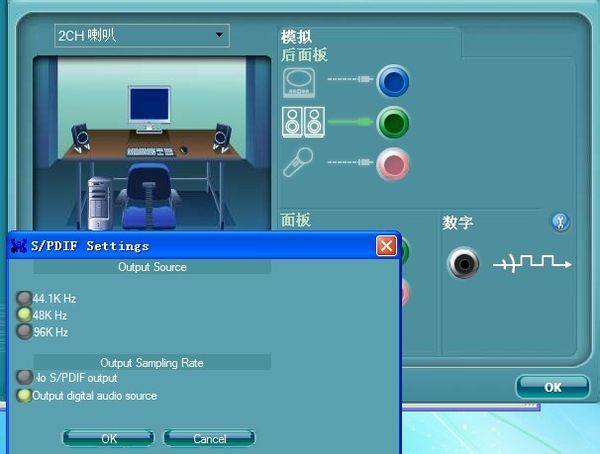Close the S/PDIF Settings dialog
The height and width of the screenshot is (454, 600).
tap(386, 246)
